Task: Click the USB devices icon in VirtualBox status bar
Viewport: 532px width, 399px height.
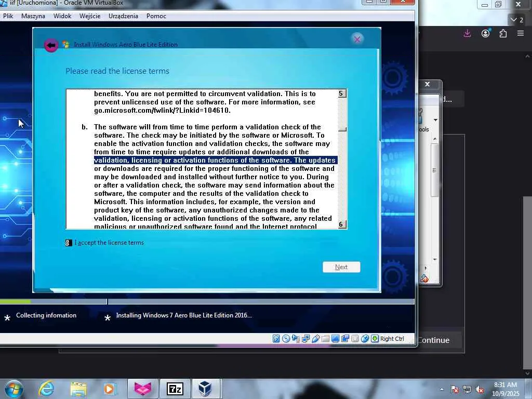Action: pyautogui.click(x=315, y=339)
